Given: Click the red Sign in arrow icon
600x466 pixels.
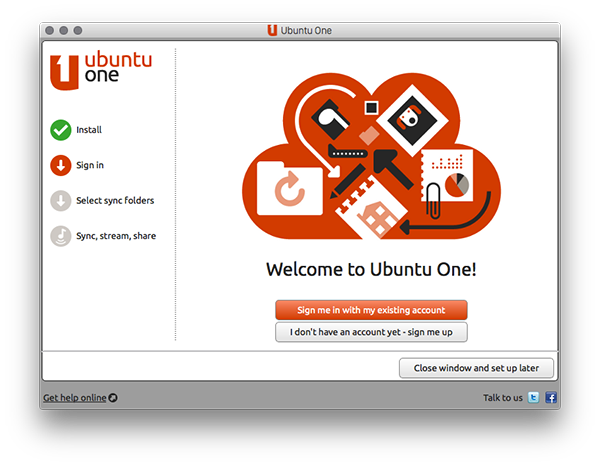Looking at the screenshot, I should pyautogui.click(x=60, y=165).
